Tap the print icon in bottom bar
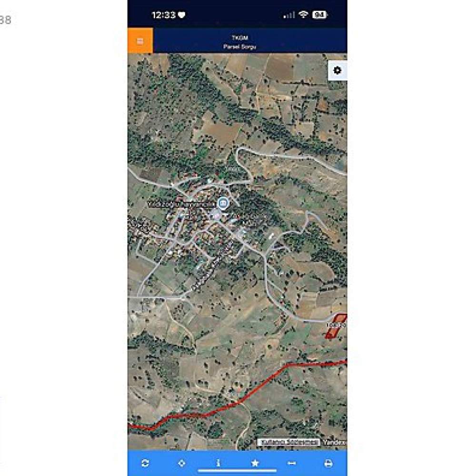 [x=328, y=463]
